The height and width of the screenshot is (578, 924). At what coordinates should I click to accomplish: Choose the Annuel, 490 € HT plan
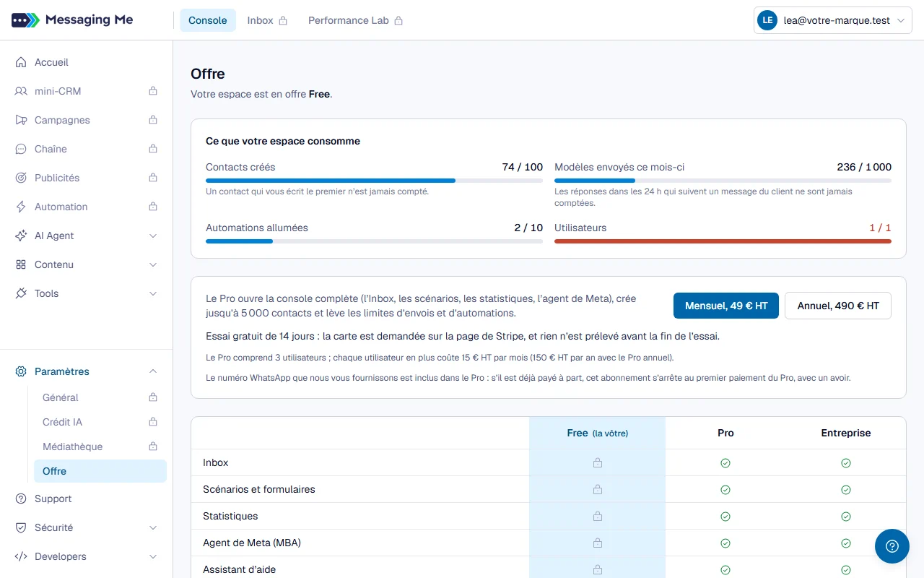pos(838,306)
